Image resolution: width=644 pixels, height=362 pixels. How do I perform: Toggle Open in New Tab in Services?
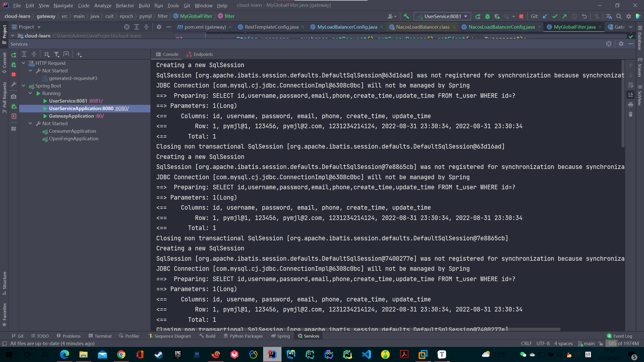pos(66,54)
